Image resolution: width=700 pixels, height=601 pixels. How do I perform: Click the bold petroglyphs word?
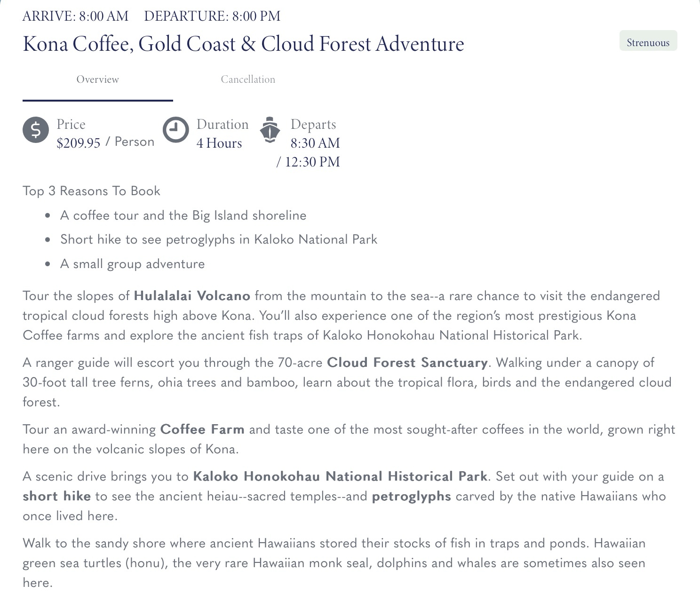(411, 496)
